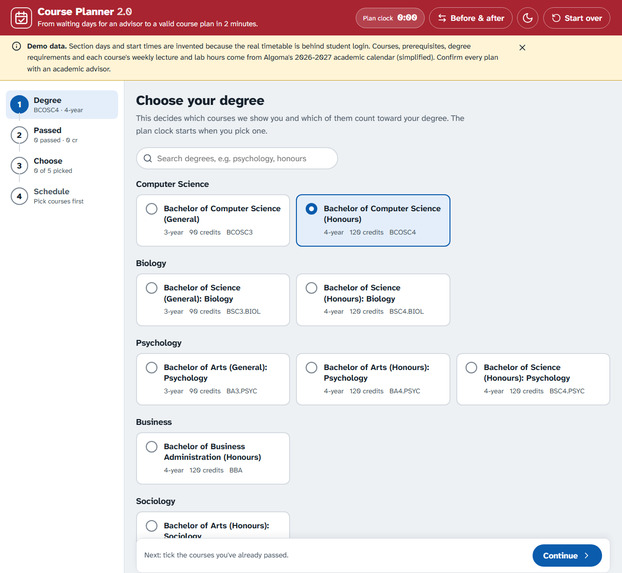Screen dimensions: 622x573
Task: Go to step 2 Passed
Action: (62, 135)
